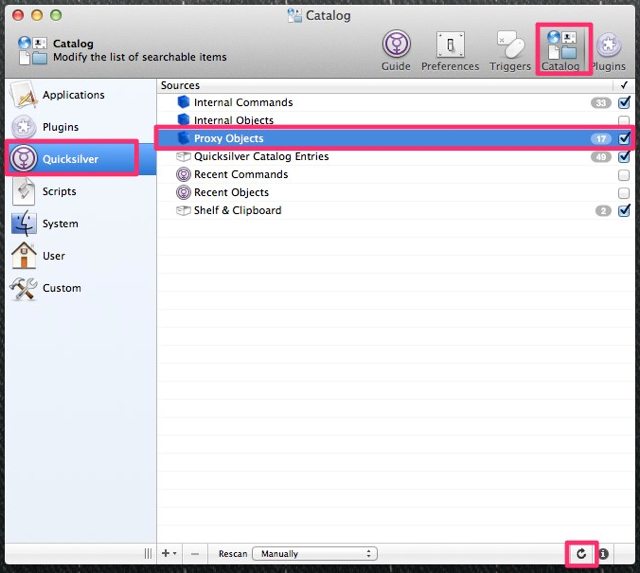Click the sidebar resize handle bars

click(x=148, y=554)
